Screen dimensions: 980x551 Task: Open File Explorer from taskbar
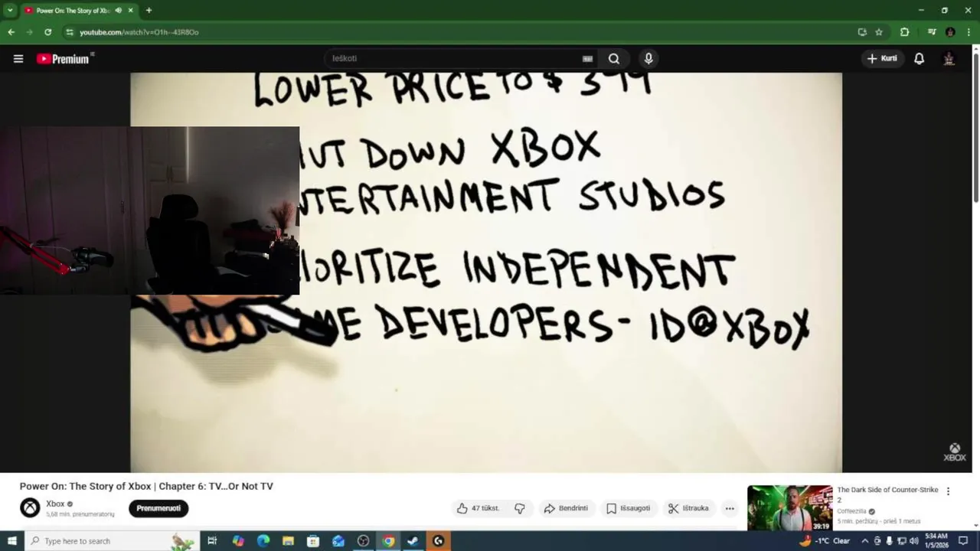point(288,541)
